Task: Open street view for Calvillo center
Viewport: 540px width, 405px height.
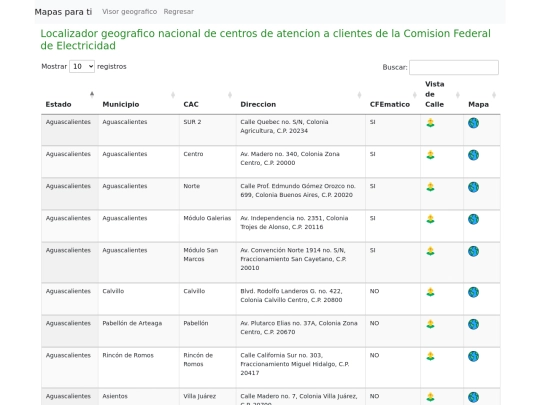Action: [x=430, y=292]
